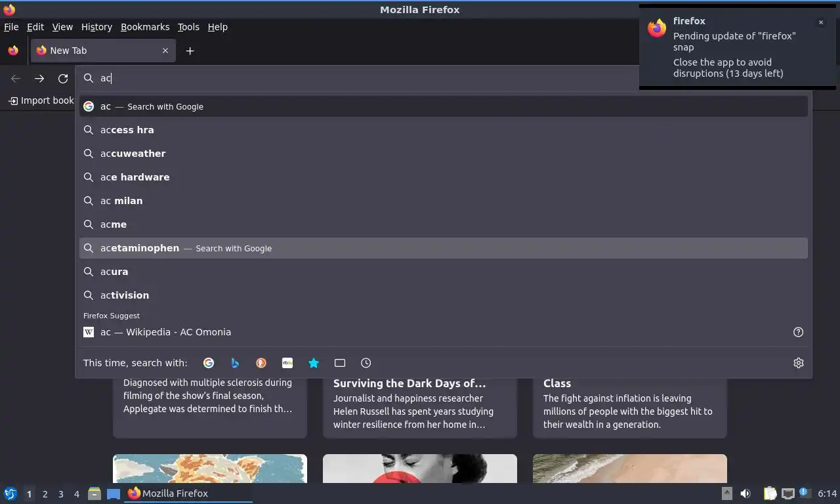The width and height of the screenshot is (840, 504).
Task: Search history using the clock icon
Action: tap(366, 363)
